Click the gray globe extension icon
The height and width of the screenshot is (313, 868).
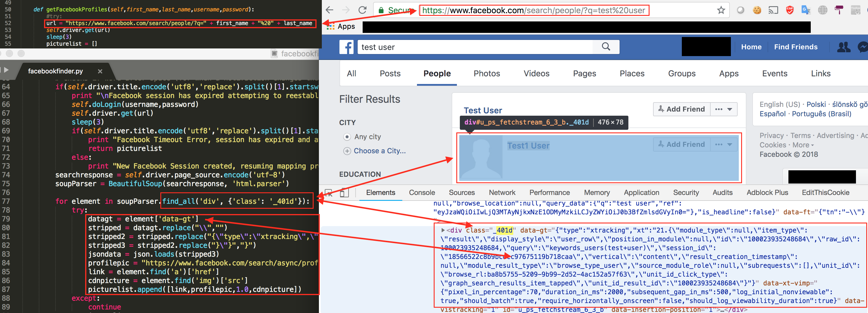[822, 10]
